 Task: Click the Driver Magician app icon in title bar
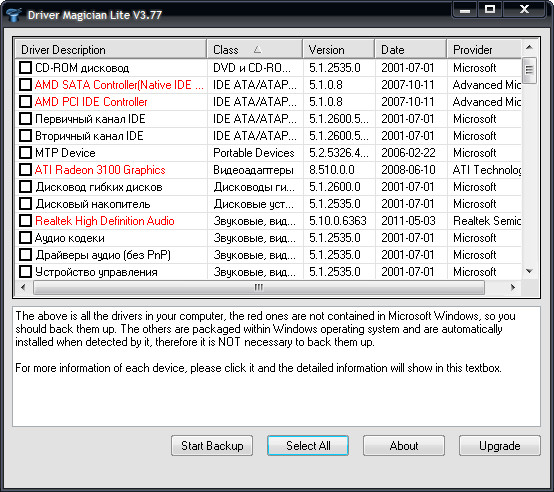point(14,15)
